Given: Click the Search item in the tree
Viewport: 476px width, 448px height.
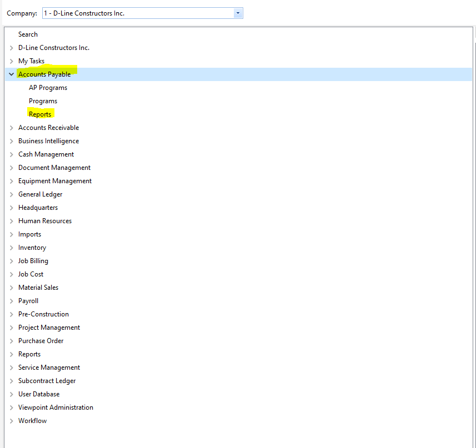Looking at the screenshot, I should (x=28, y=34).
